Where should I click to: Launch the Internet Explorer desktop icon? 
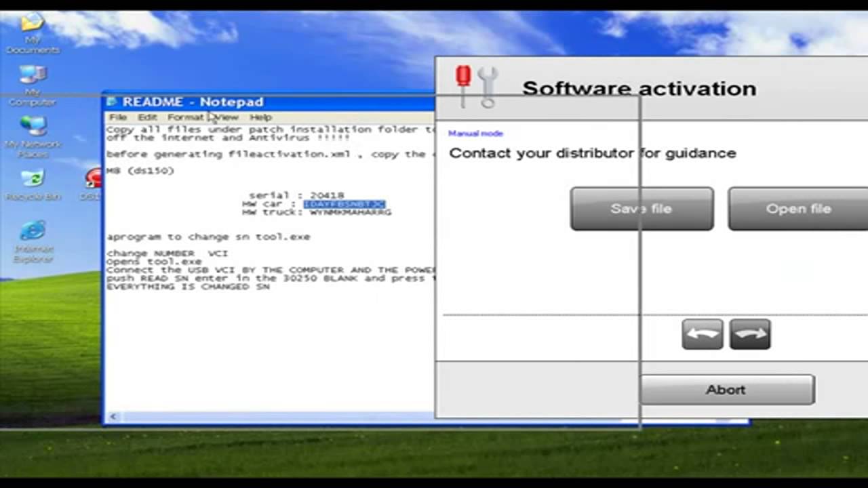coord(33,241)
